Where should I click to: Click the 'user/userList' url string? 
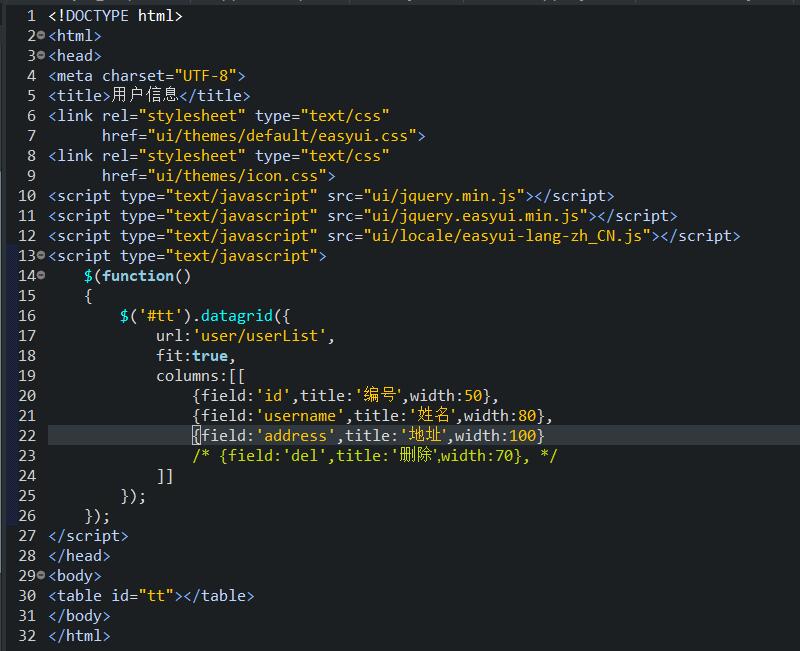pos(259,336)
